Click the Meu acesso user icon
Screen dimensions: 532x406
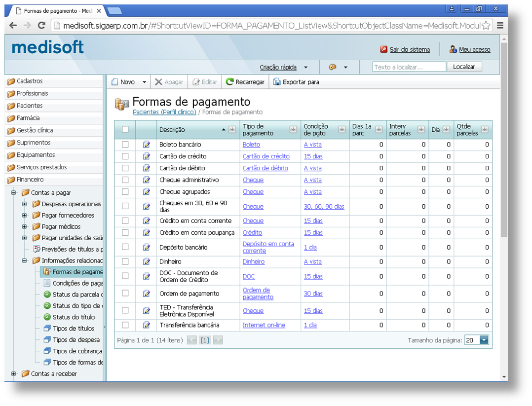[x=453, y=49]
